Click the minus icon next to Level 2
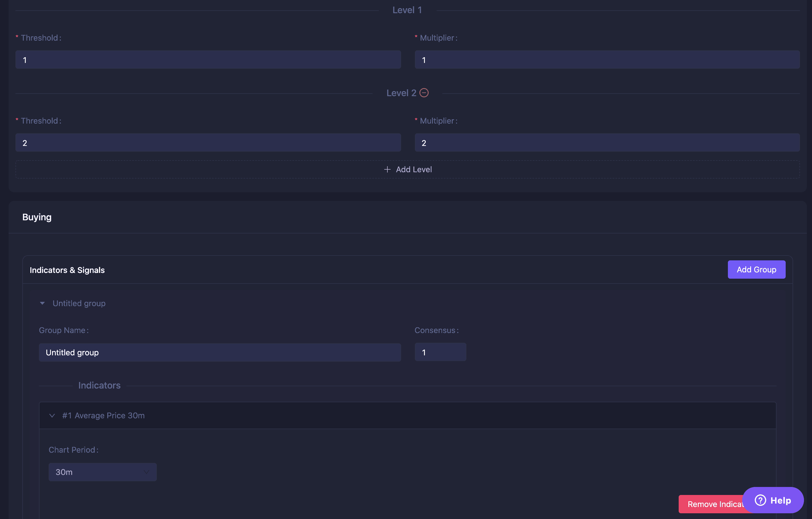Screen dimensions: 812x519 coord(425,92)
